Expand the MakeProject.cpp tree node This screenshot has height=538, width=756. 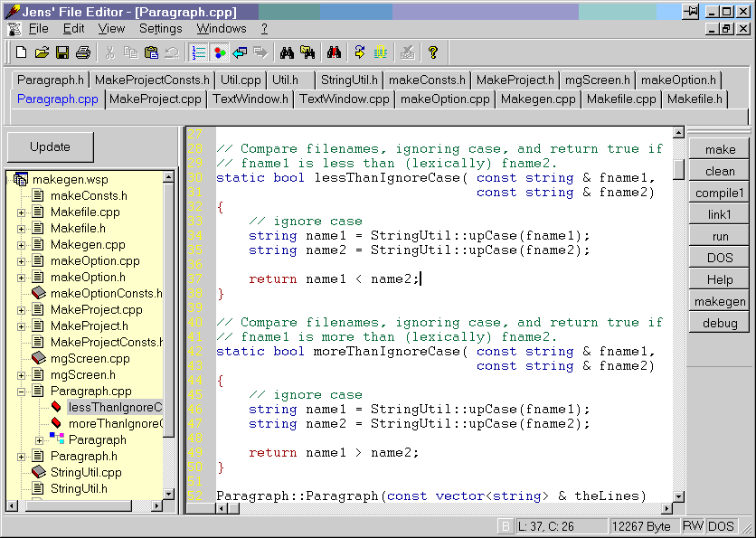pyautogui.click(x=21, y=310)
